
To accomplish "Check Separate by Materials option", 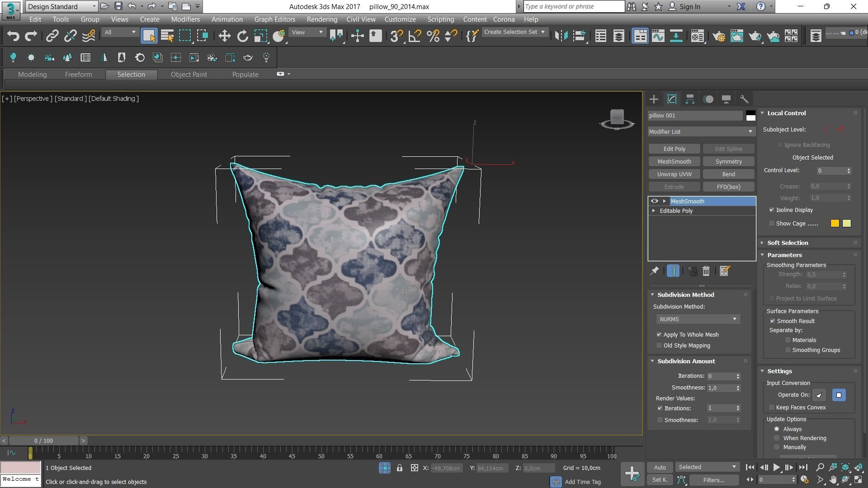I will coord(788,340).
